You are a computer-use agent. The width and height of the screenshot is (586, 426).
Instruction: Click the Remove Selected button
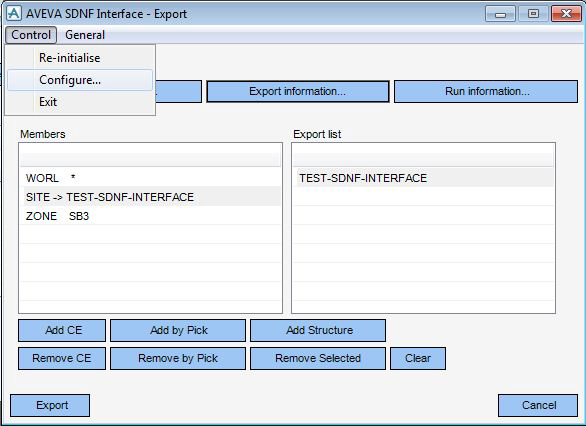point(318,358)
